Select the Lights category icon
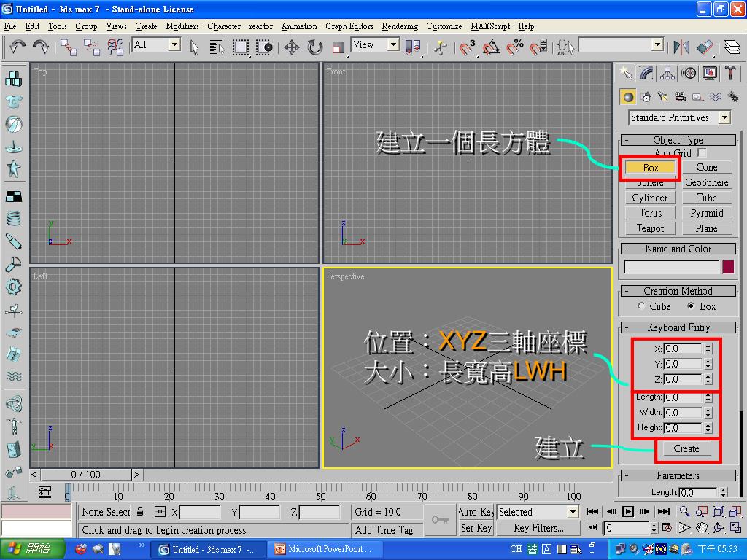 tap(662, 97)
